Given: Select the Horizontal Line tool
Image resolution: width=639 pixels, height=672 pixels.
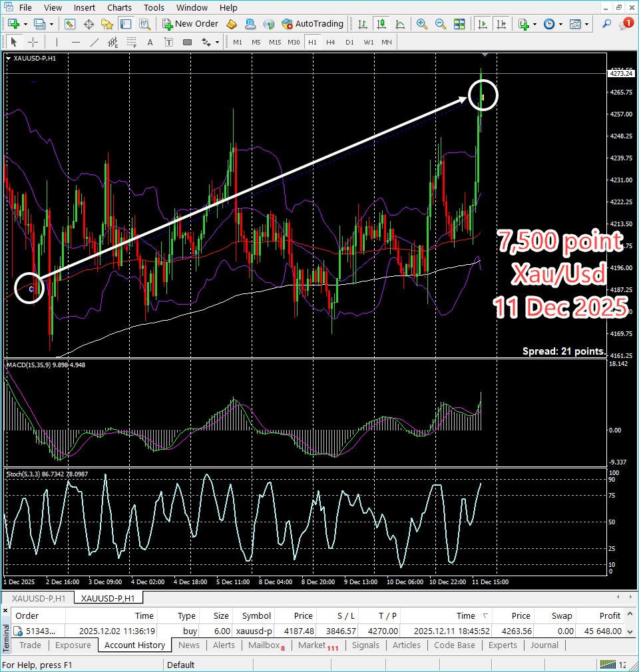Looking at the screenshot, I should pyautogui.click(x=76, y=42).
